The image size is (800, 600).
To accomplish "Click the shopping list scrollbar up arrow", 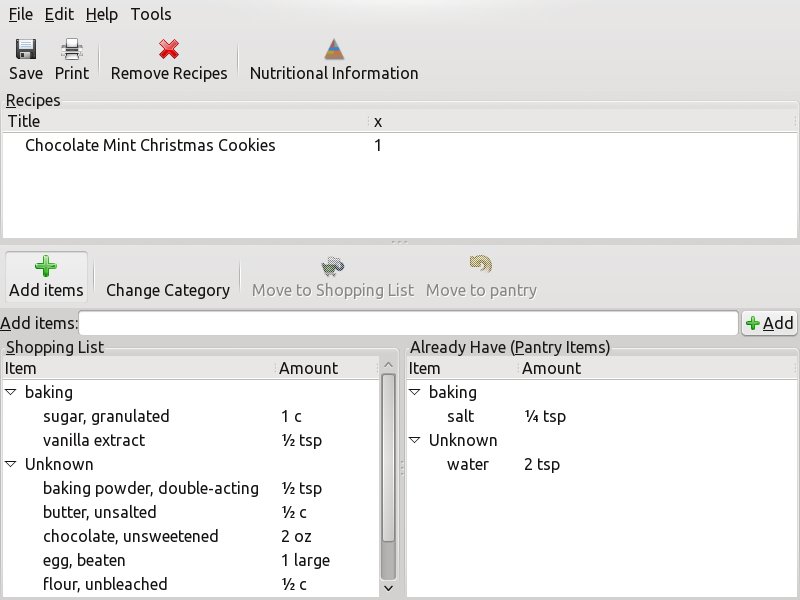I will pyautogui.click(x=388, y=364).
